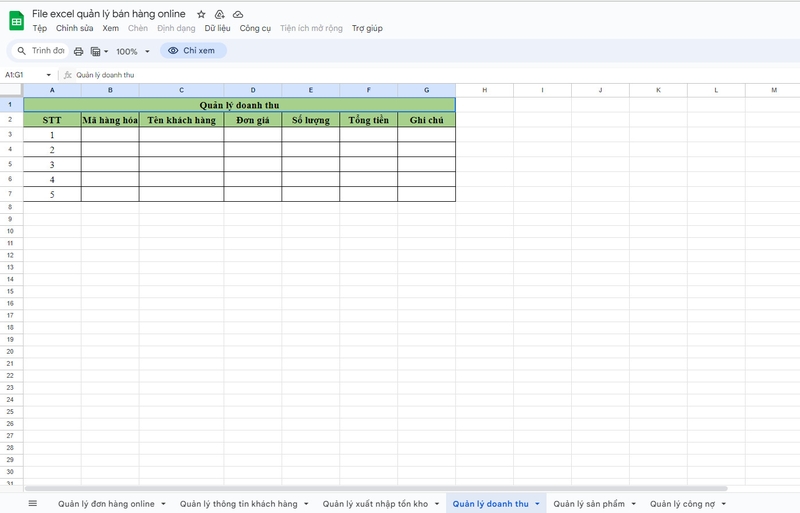Screen dimensions: 800x513
Task: Star the document title
Action: (x=202, y=14)
